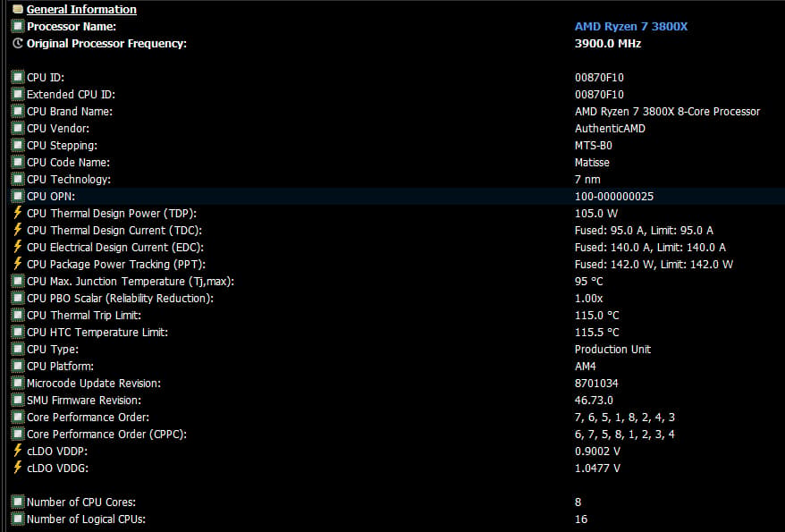Select the AMD Ryzen 7 3800X 8-Core Processor value
Image resolution: width=785 pixels, height=532 pixels.
[x=667, y=112]
